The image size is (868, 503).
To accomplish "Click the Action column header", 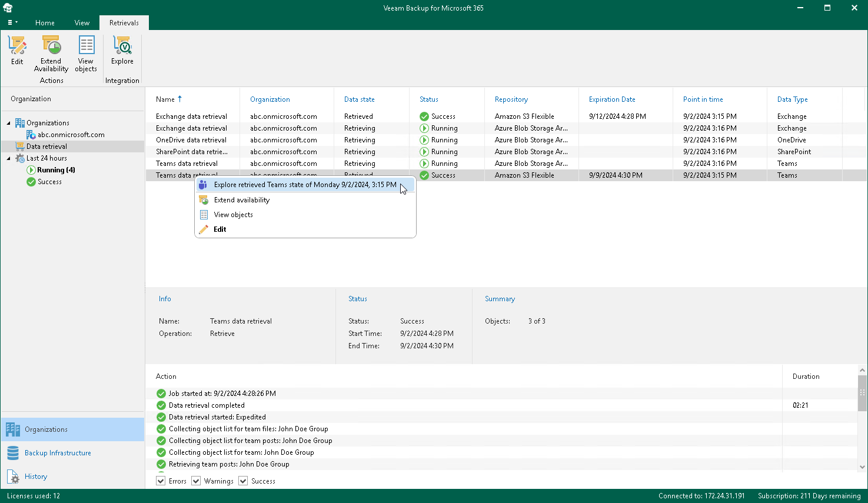I will [x=166, y=377].
